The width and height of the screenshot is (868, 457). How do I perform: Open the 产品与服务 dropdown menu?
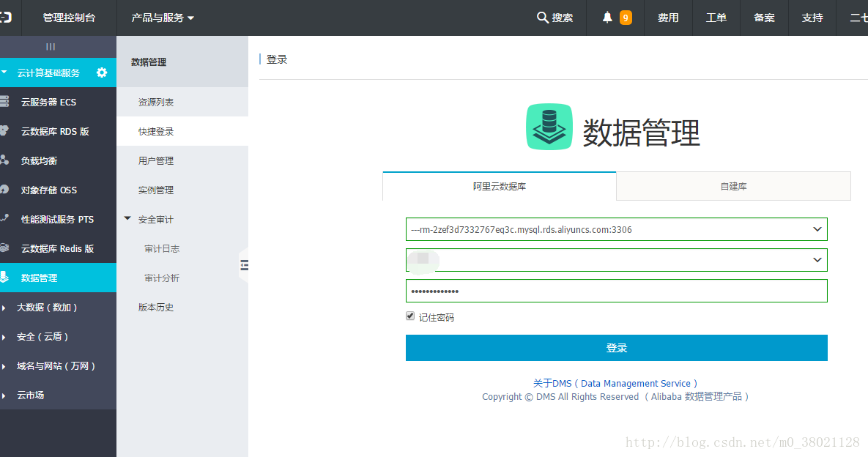[163, 18]
